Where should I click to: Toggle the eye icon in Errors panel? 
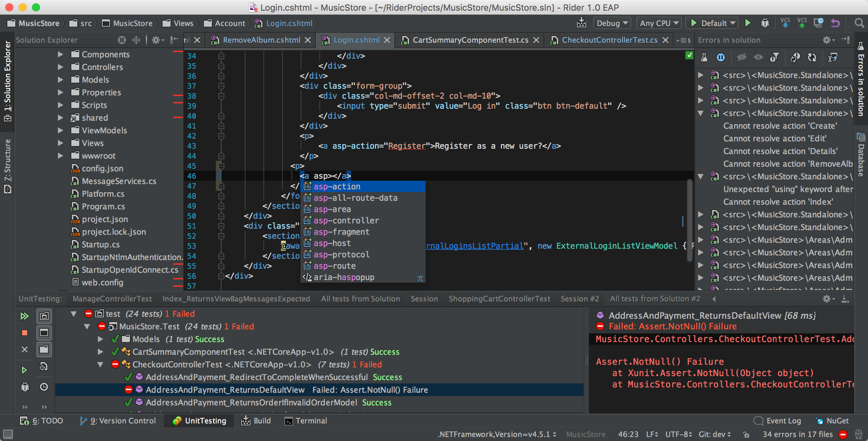[758, 57]
